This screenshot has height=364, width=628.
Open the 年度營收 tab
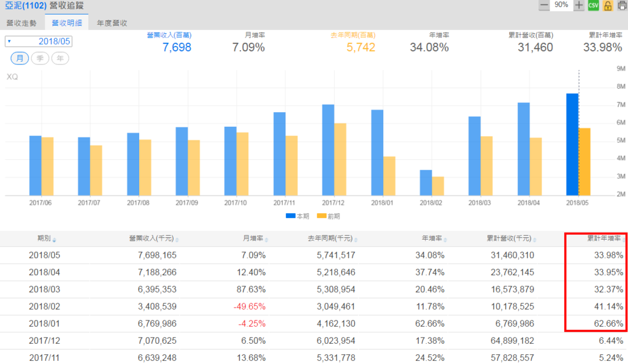coord(112,23)
